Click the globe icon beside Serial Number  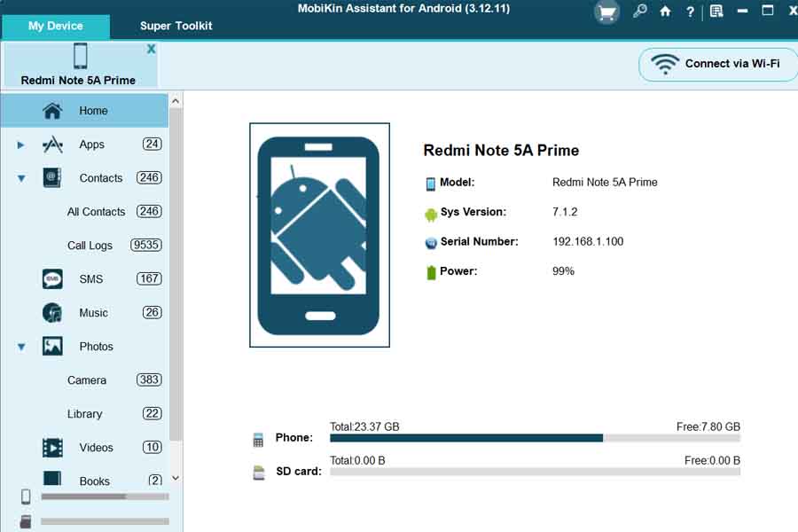[431, 243]
